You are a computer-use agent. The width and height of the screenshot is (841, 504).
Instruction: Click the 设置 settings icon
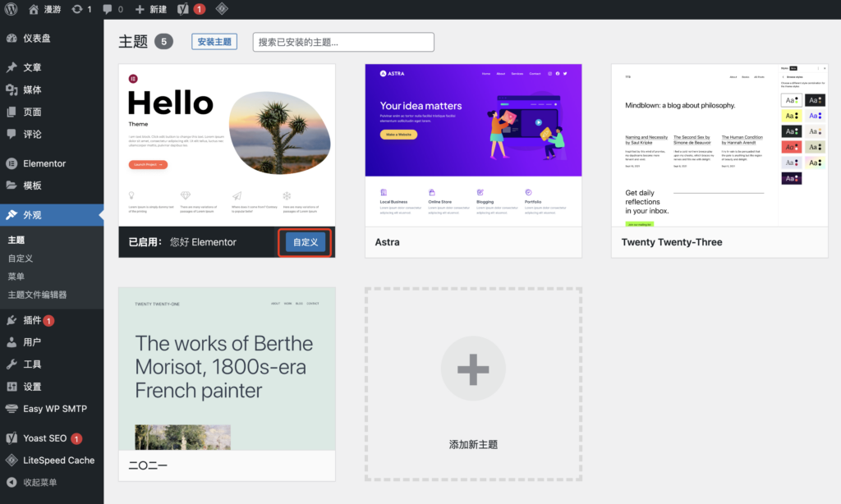click(11, 387)
